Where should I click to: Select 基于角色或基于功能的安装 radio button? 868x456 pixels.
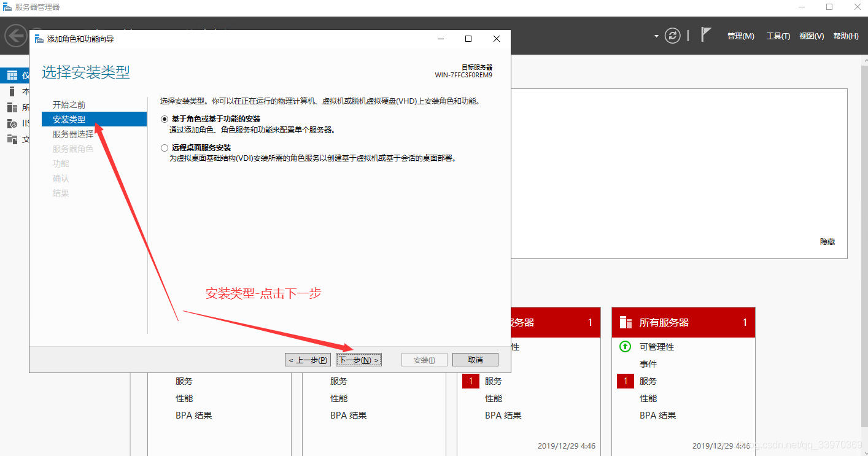(164, 118)
